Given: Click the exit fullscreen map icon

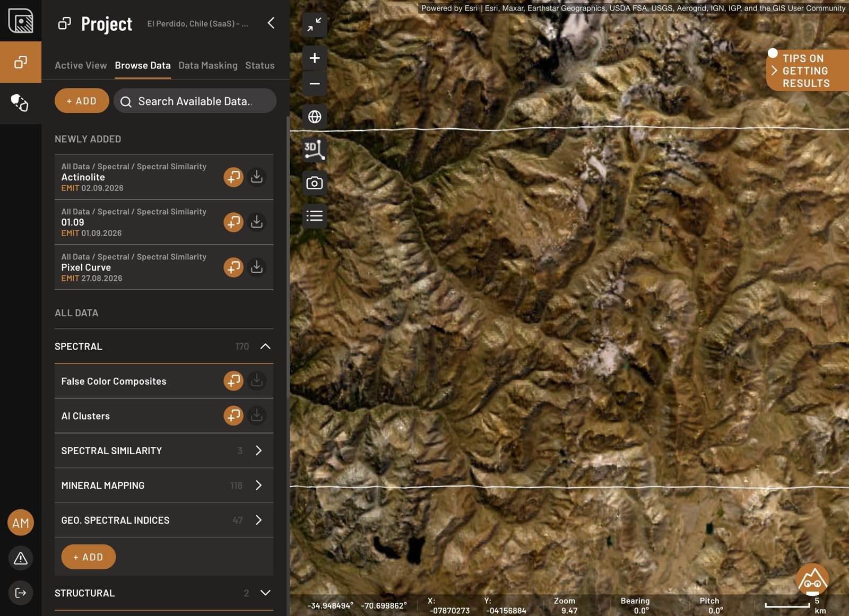Looking at the screenshot, I should (x=315, y=24).
